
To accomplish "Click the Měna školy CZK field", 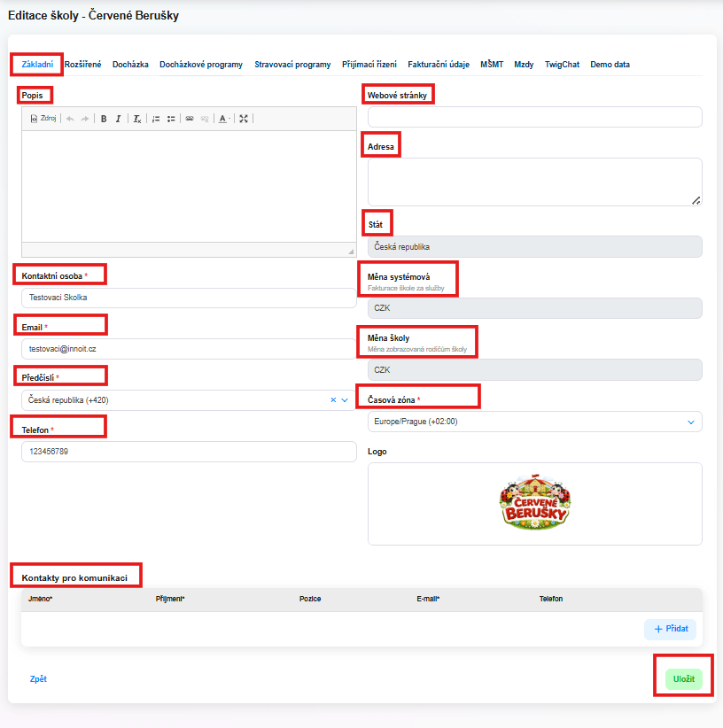I will tap(534, 370).
